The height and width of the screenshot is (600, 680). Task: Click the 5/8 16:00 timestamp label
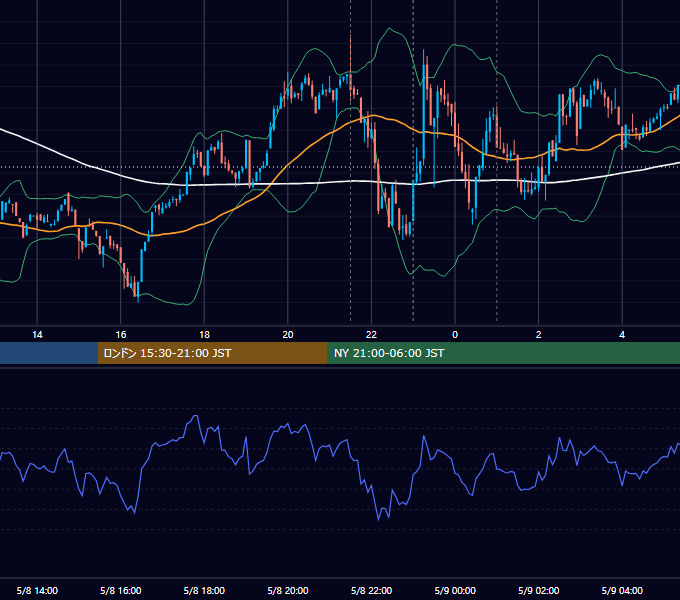(x=121, y=590)
